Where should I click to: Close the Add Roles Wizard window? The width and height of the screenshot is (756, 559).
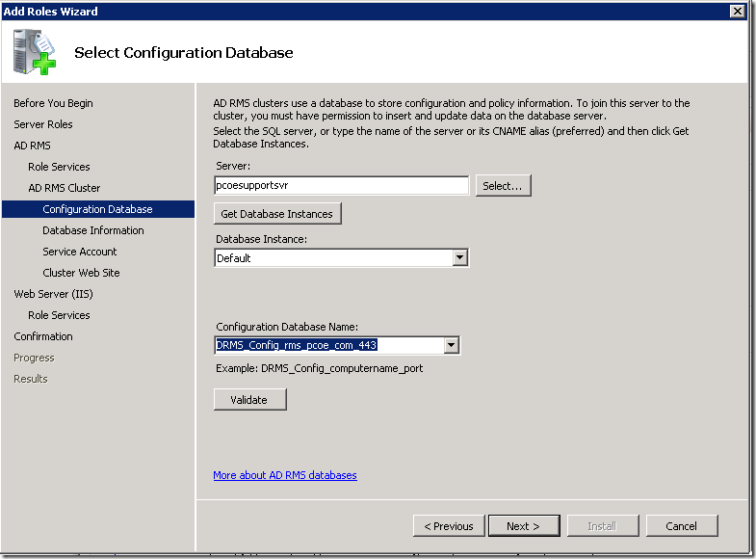[x=737, y=12]
